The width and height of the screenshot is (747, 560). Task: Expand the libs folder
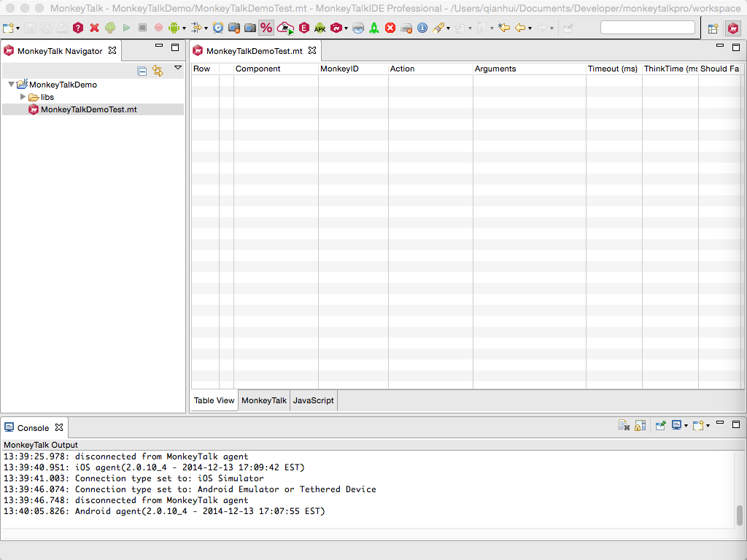pos(23,97)
